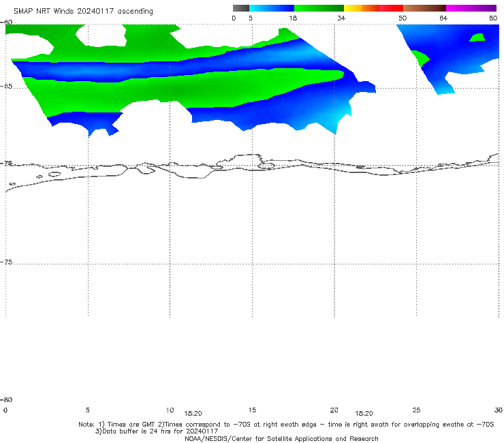The image size is (504, 443).
Task: Click the '18:20' time next to longitude 20
Action: click(364, 414)
